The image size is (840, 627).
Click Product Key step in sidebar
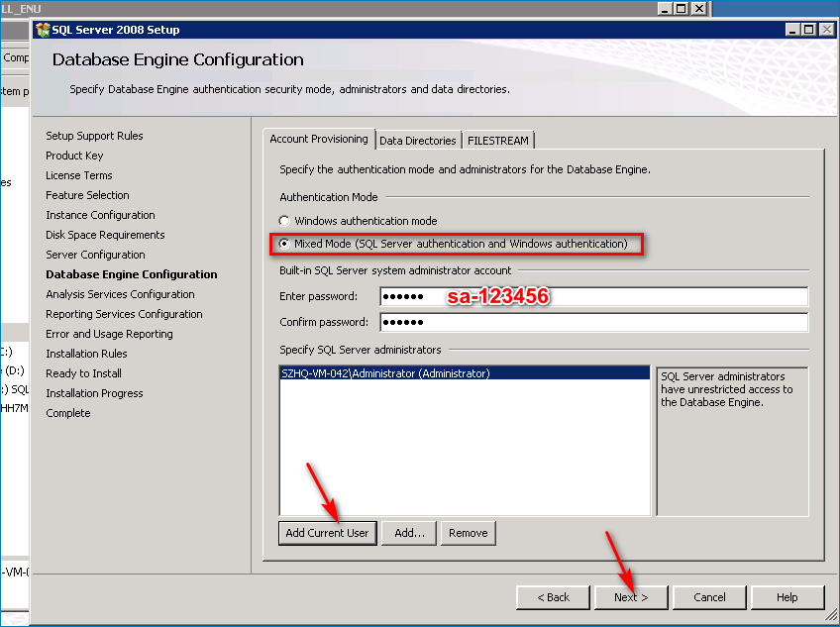(x=74, y=156)
